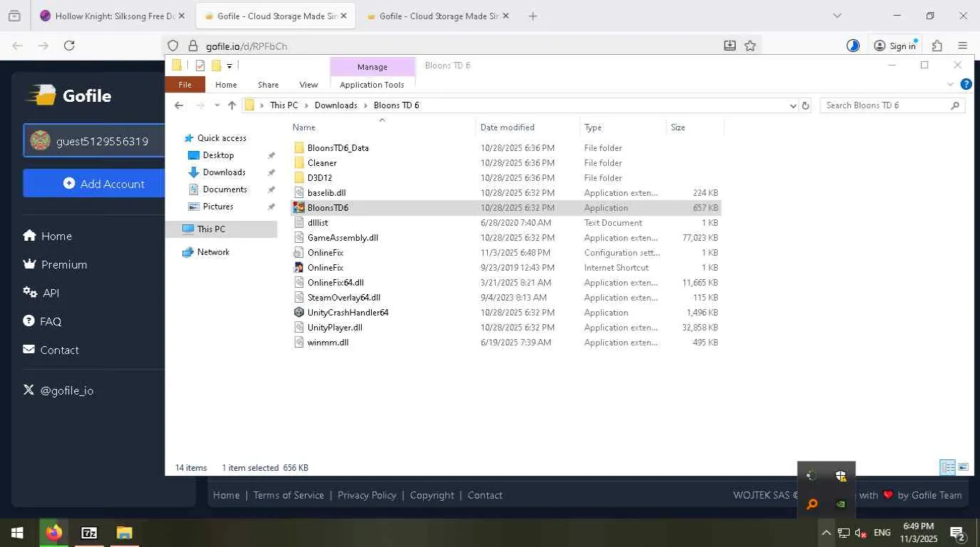Screen dimensions: 980x547
Task: Switch Explorer to Details view
Action: (x=947, y=467)
